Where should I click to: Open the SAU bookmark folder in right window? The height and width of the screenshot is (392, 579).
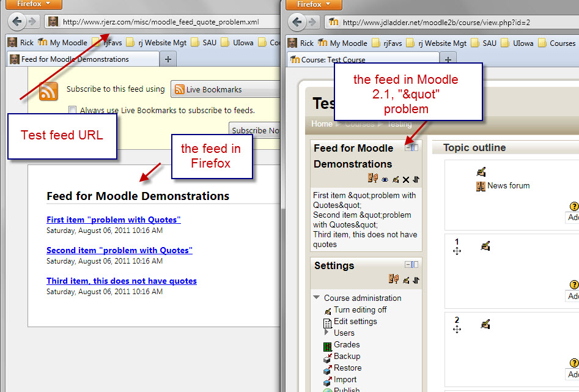(x=484, y=43)
